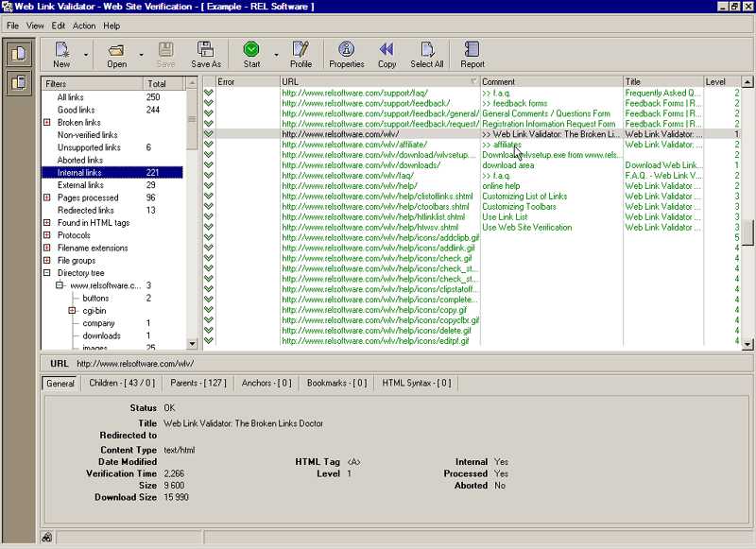Collapse the Directory tree node
756x549 pixels.
(x=46, y=273)
